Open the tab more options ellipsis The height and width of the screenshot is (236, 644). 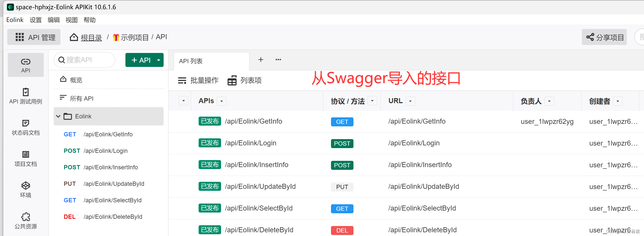(278, 59)
